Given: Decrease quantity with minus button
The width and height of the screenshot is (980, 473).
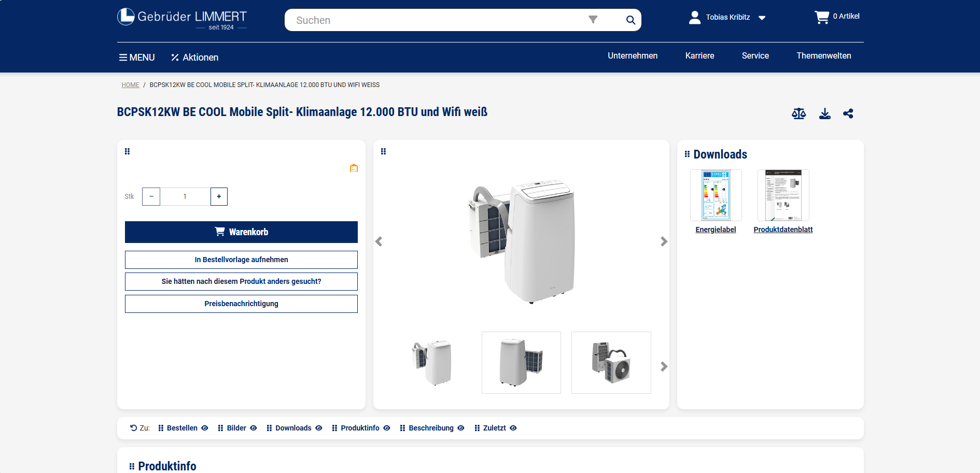Looking at the screenshot, I should pos(151,196).
